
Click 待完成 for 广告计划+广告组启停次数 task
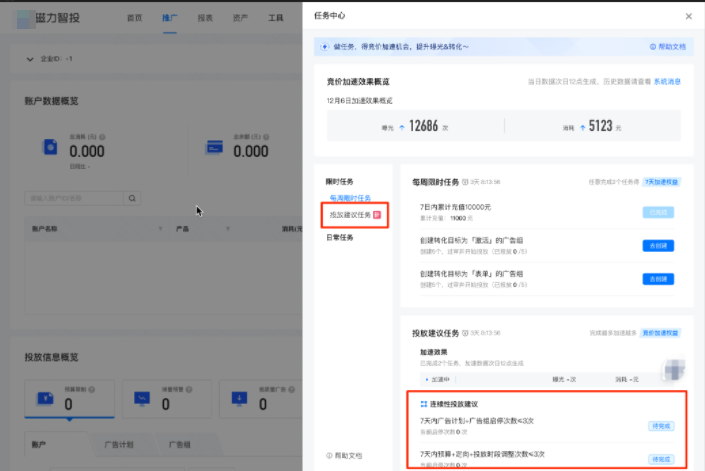661,426
